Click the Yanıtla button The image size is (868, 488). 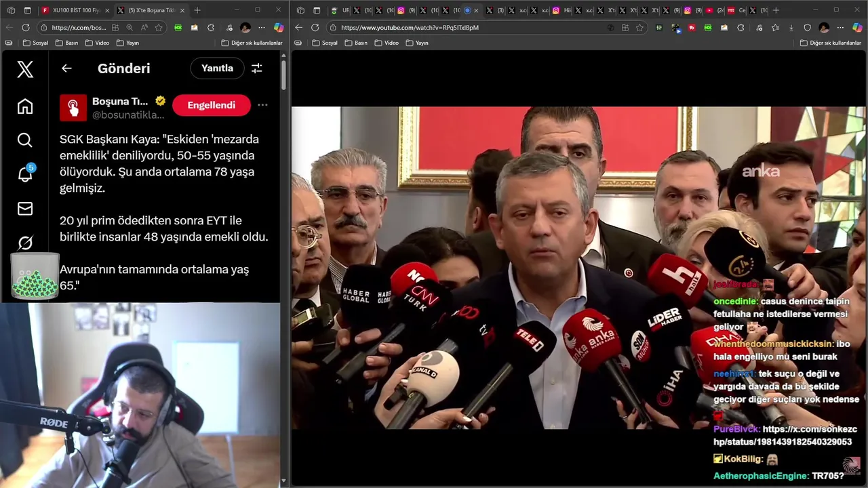tap(217, 68)
